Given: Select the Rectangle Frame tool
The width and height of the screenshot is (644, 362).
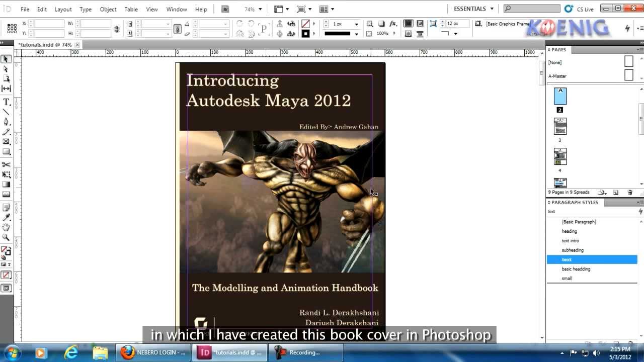Looking at the screenshot, I should (x=6, y=141).
